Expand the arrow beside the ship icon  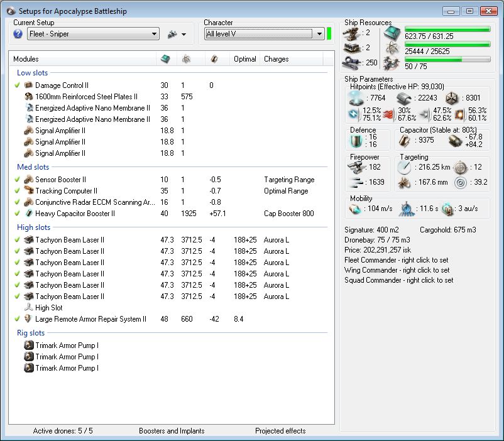[x=184, y=35]
